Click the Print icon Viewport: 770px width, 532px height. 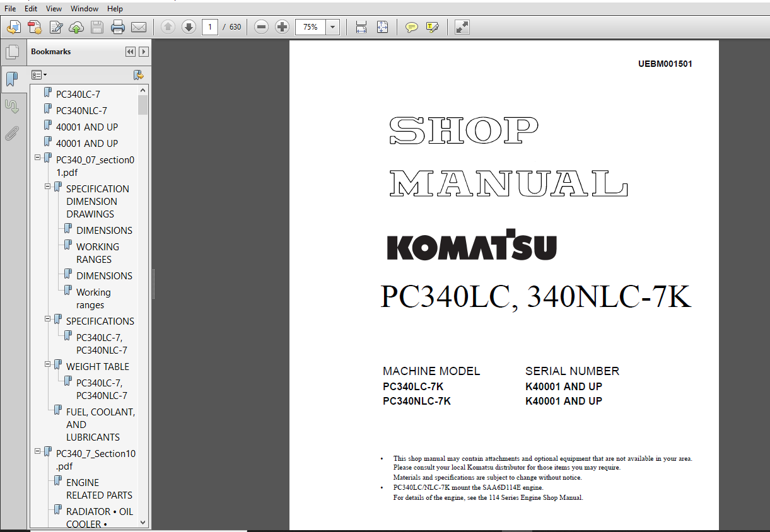pos(118,27)
